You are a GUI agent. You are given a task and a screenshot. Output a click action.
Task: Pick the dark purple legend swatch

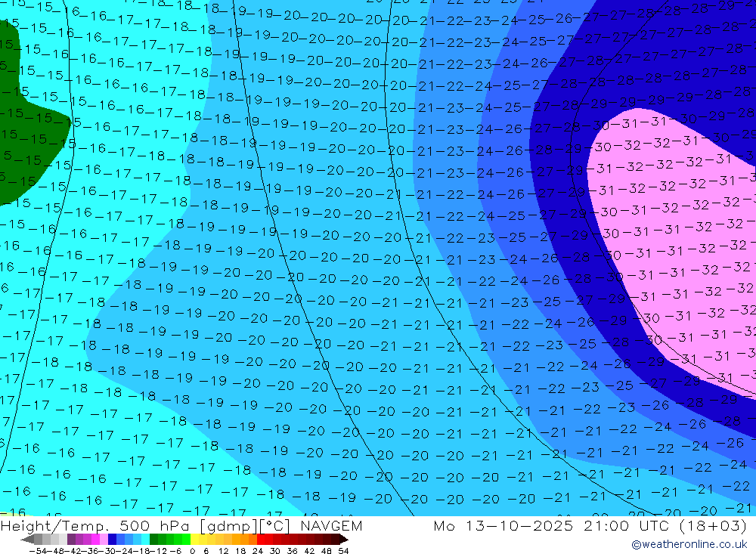coord(71,539)
